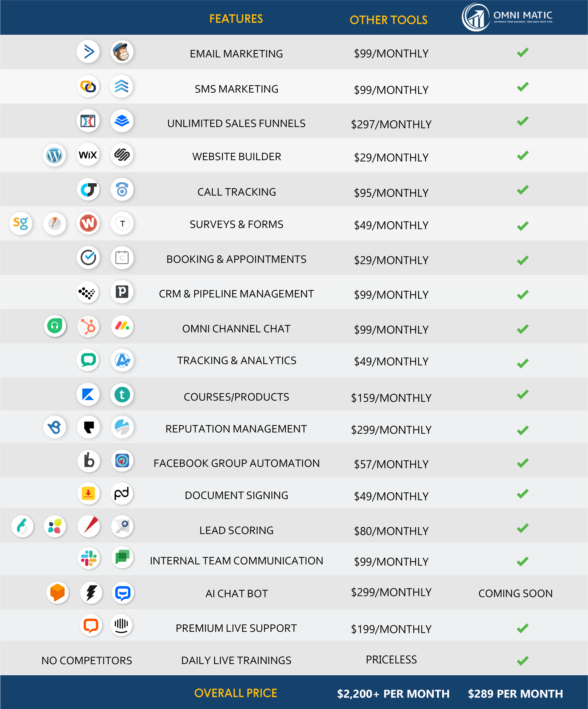This screenshot has width=588, height=709.
Task: Click the green check for Booking & Appointments
Action: [x=522, y=260]
